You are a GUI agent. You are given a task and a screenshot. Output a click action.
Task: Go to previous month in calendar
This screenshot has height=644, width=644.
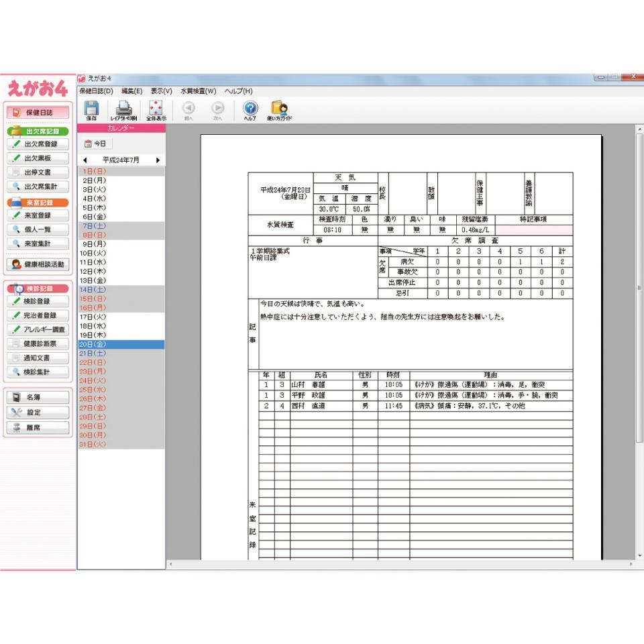[85, 160]
